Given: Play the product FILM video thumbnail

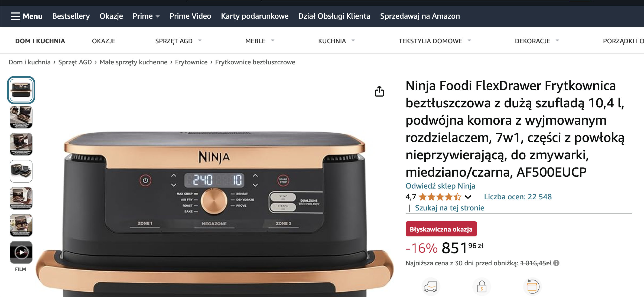Looking at the screenshot, I should pyautogui.click(x=21, y=252).
